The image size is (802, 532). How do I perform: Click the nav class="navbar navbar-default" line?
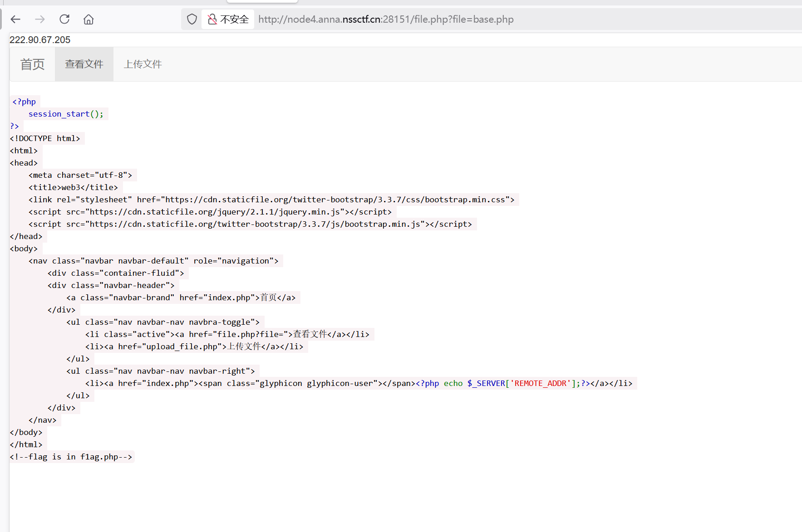tap(153, 261)
